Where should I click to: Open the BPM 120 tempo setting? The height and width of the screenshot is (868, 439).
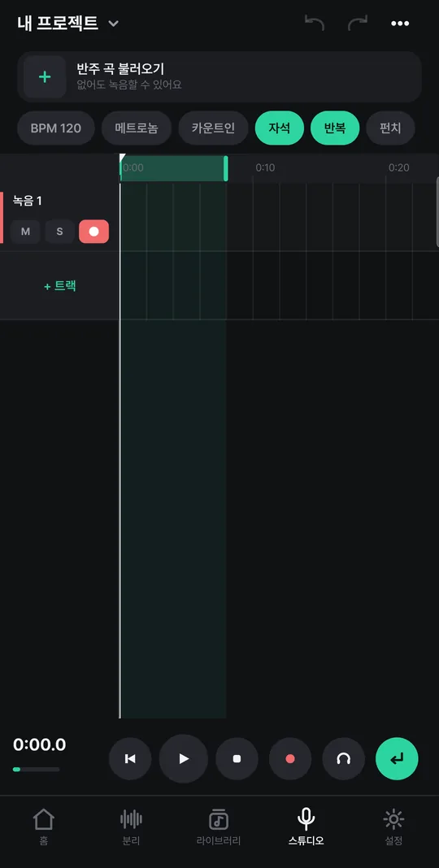[x=56, y=128]
